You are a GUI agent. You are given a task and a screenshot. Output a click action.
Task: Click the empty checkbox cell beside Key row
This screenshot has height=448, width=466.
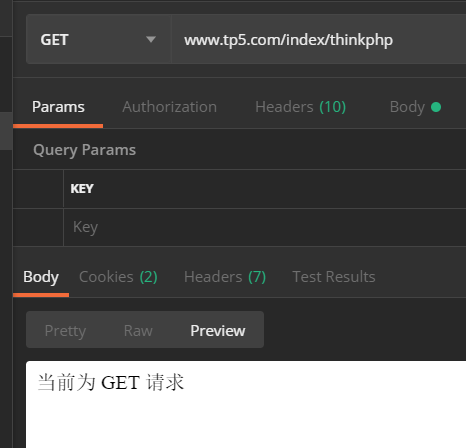tap(38, 227)
